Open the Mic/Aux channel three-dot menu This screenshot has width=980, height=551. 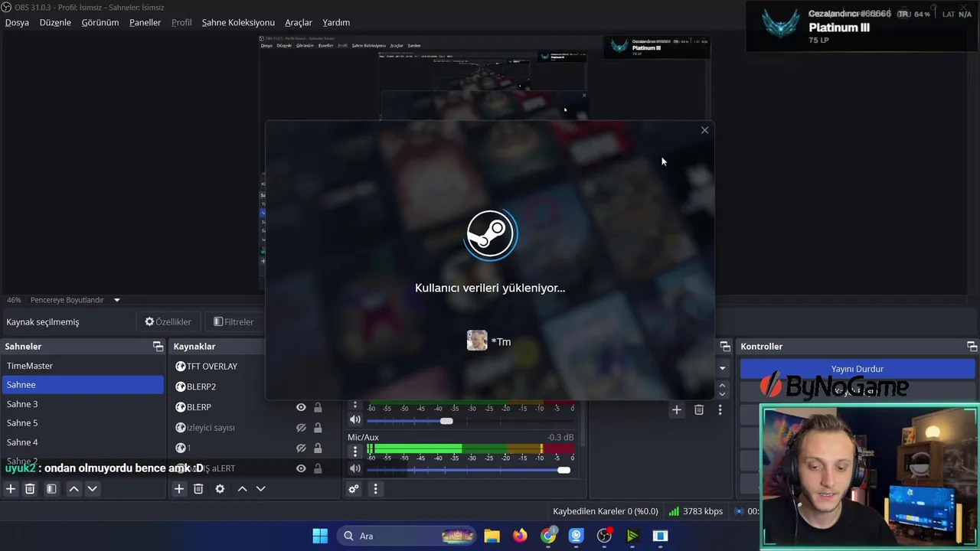click(x=354, y=452)
